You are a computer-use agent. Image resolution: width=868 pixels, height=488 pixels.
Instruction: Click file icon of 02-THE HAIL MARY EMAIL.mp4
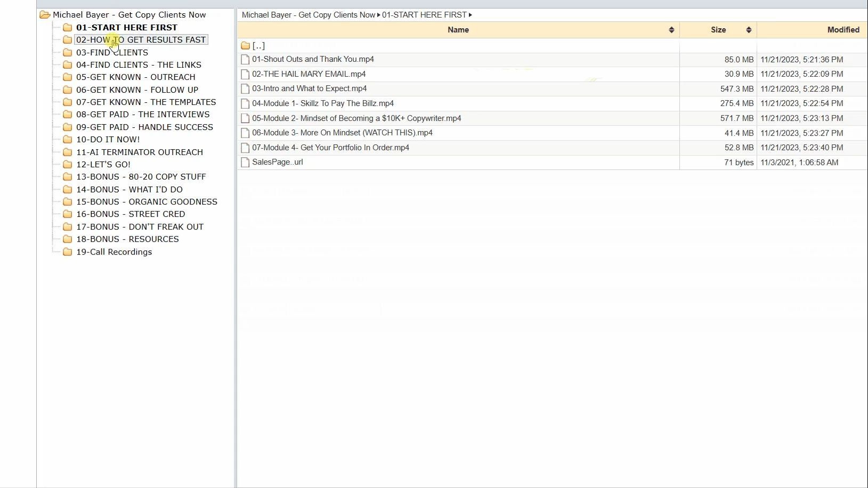(245, 74)
